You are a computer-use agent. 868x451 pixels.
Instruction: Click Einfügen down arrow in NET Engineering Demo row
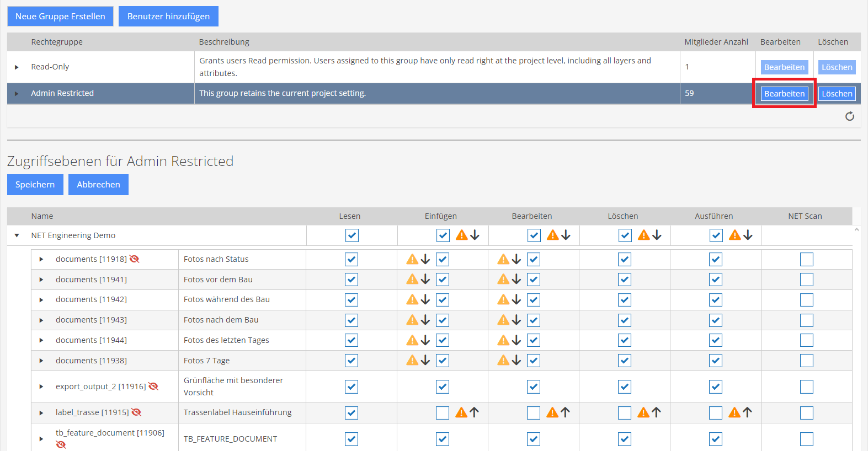475,235
